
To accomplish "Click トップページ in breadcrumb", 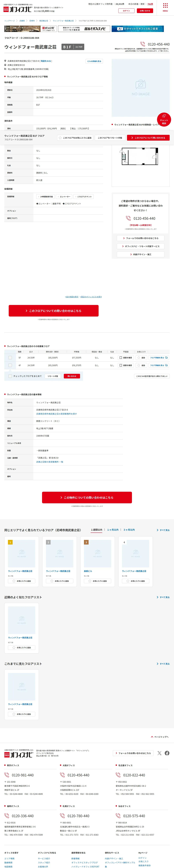I will click(9, 21).
